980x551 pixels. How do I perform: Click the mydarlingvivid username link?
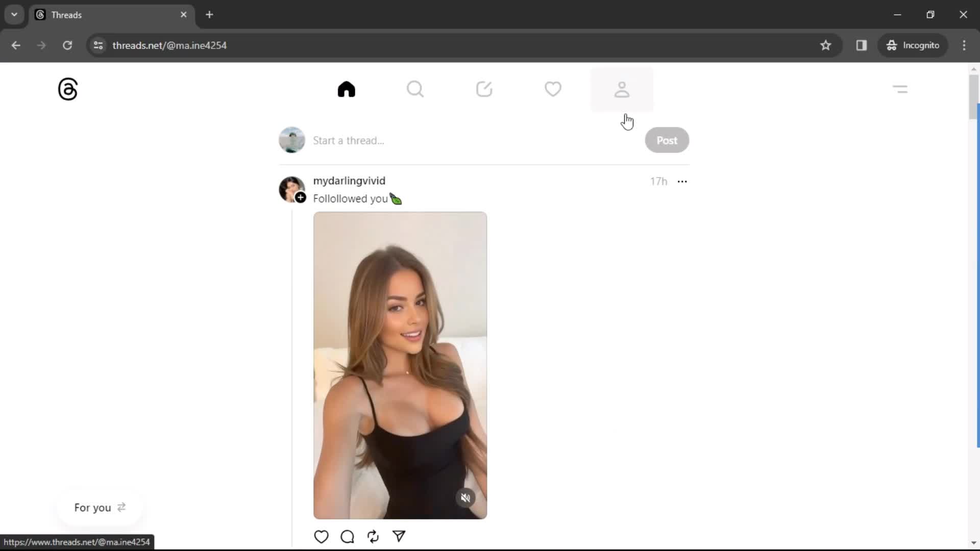(x=349, y=180)
